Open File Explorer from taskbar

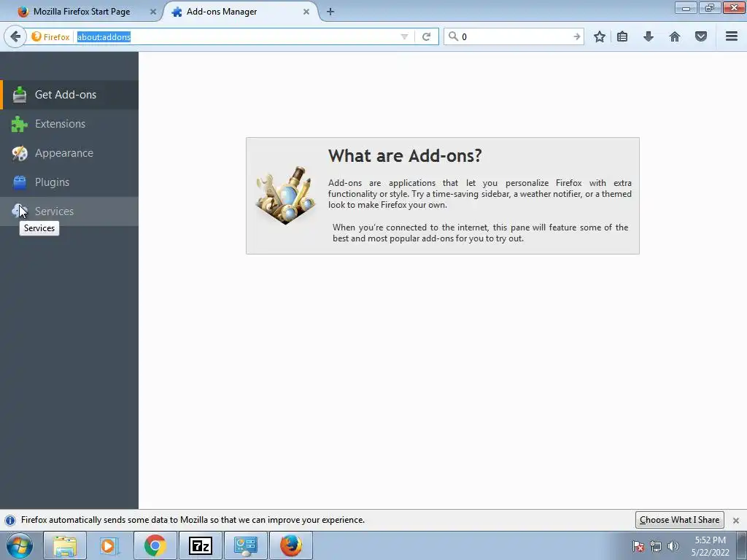tap(65, 545)
